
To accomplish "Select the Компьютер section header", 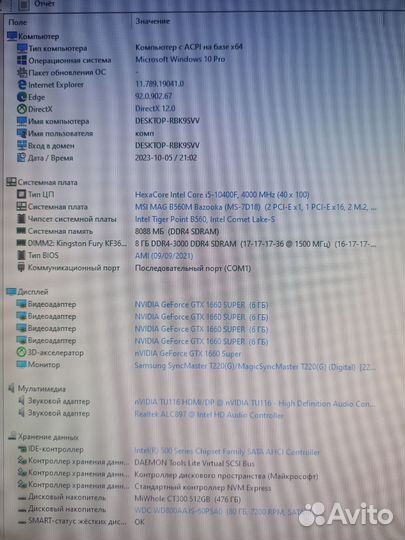I will click(x=33, y=36).
